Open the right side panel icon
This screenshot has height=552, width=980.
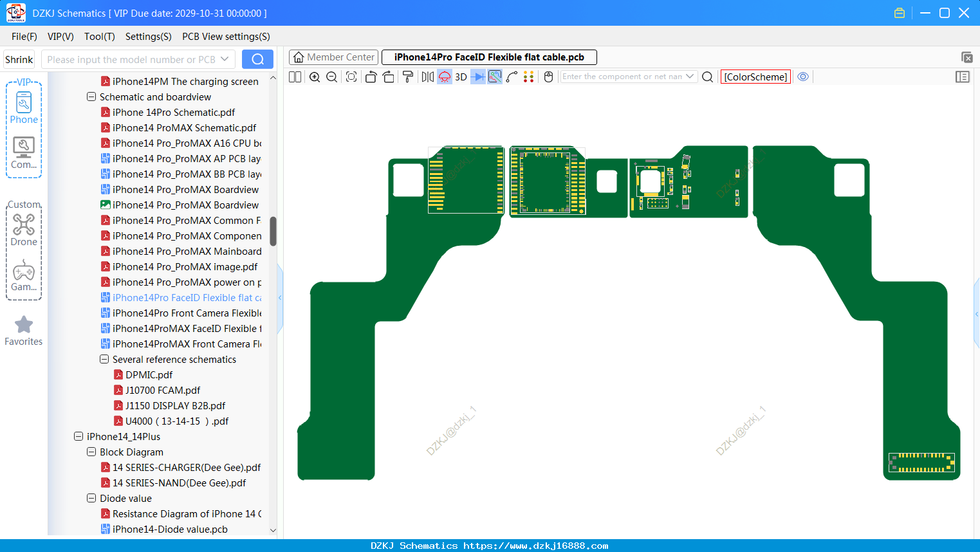(x=963, y=77)
